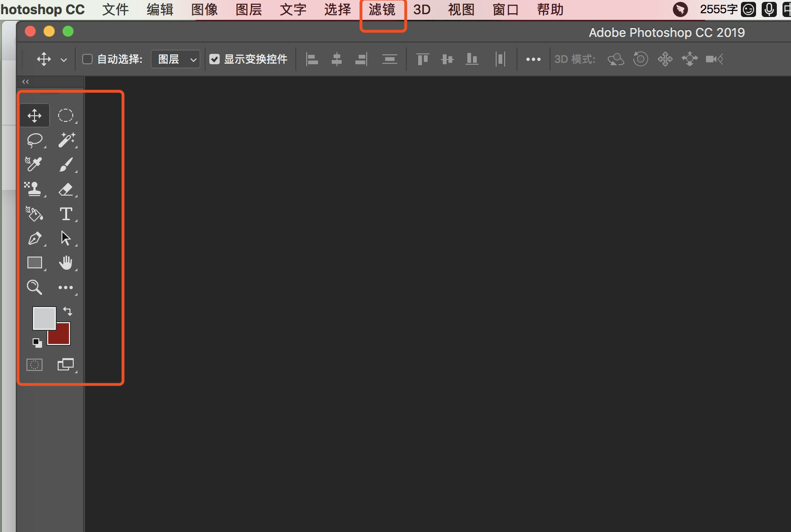Expand the Move tool preset picker arrow

pos(64,60)
